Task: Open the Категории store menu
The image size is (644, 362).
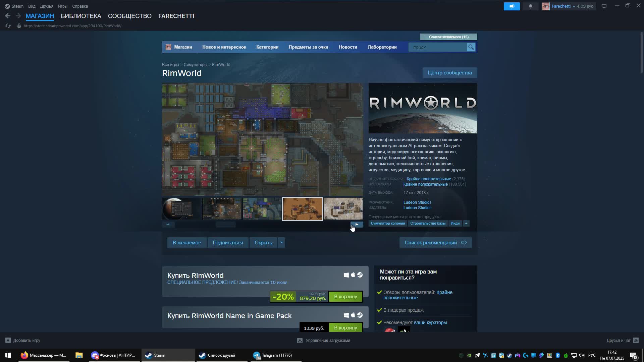Action: tap(267, 47)
